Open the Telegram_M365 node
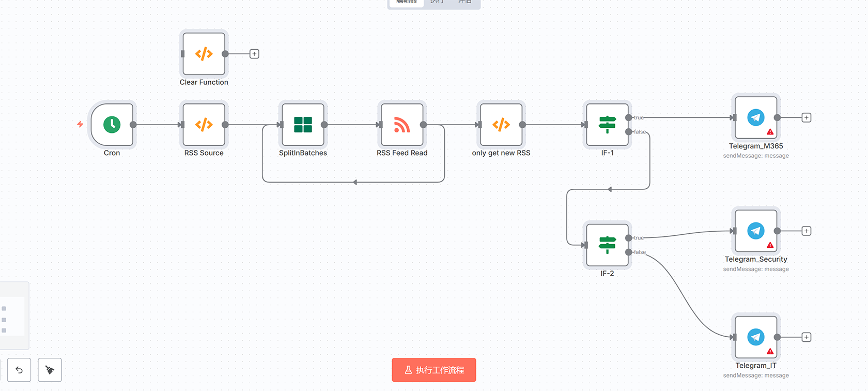Image resolution: width=868 pixels, height=391 pixels. (x=755, y=118)
